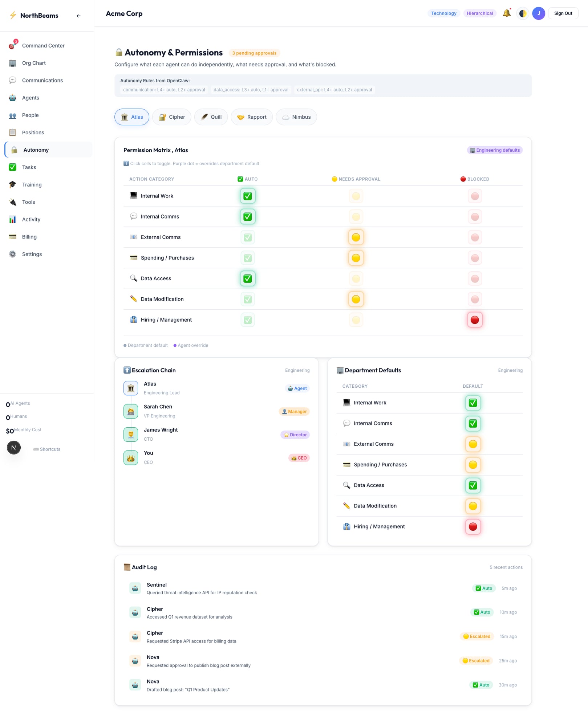Click the 3 pending approvals badge
This screenshot has height=726, width=588.
[254, 53]
